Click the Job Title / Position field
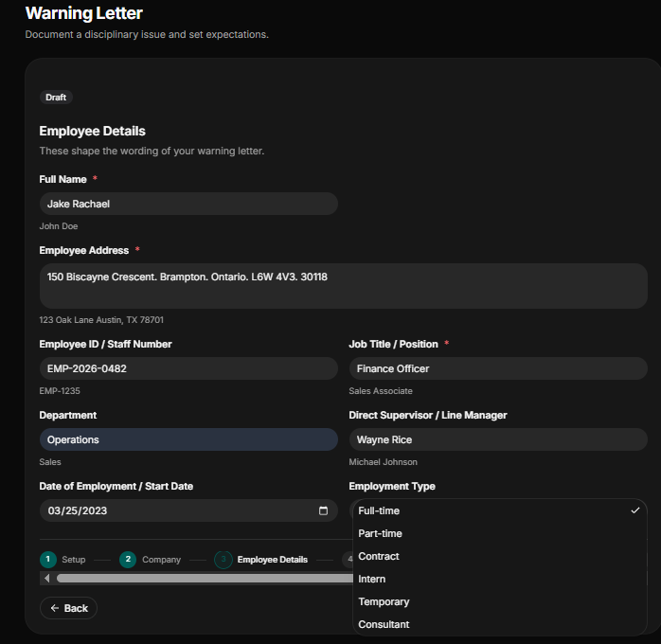Screen dimensions: 661x644 498,368
